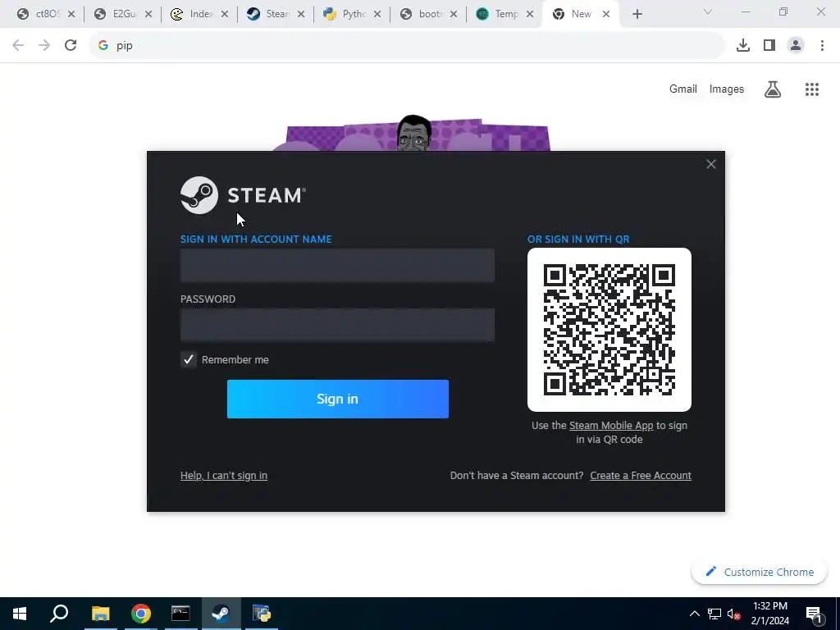The width and height of the screenshot is (840, 630).
Task: Open a new tab with the plus button
Action: coord(637,15)
